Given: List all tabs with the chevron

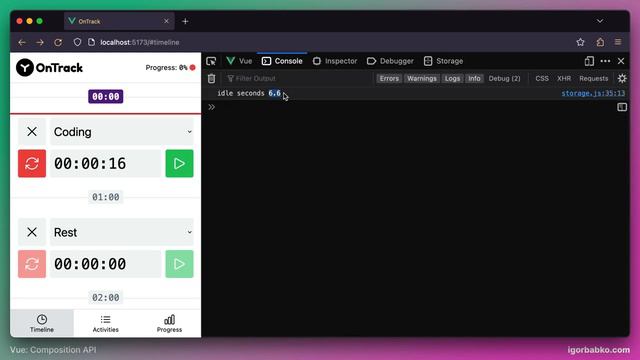Looking at the screenshot, I should click(x=600, y=21).
